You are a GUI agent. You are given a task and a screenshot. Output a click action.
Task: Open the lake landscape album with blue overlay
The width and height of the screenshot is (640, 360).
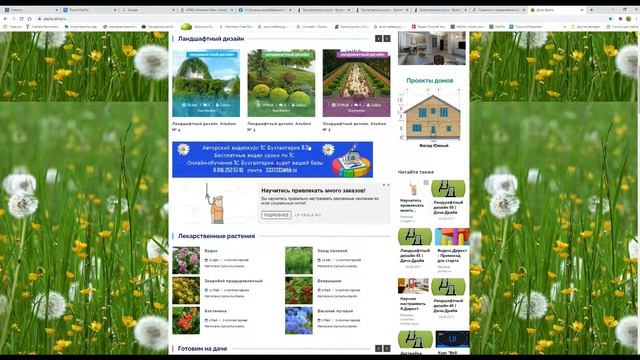point(206,83)
